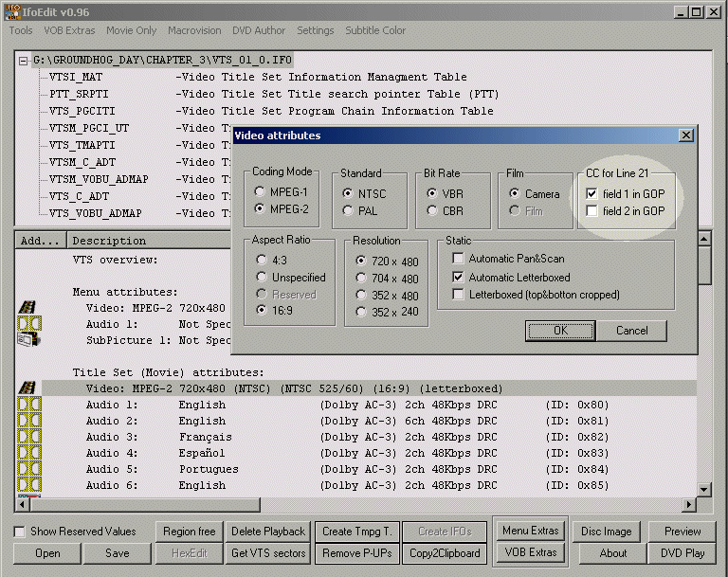Click the vertical scrollbar down arrow
This screenshot has height=577, width=728.
[704, 489]
